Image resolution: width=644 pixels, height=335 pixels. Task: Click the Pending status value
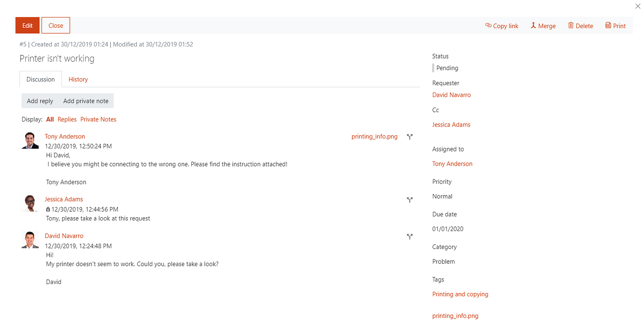(447, 68)
